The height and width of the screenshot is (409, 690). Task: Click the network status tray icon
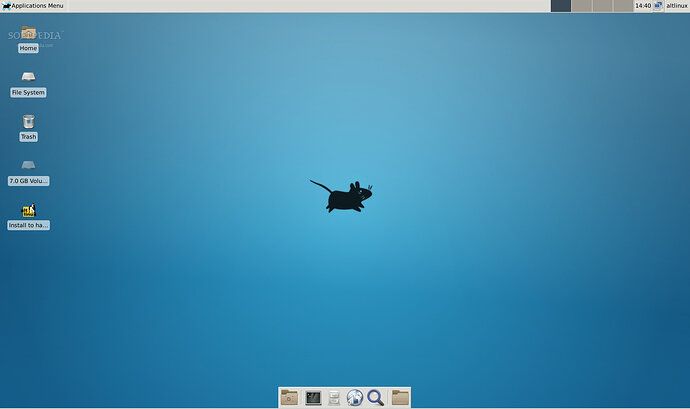tap(658, 6)
